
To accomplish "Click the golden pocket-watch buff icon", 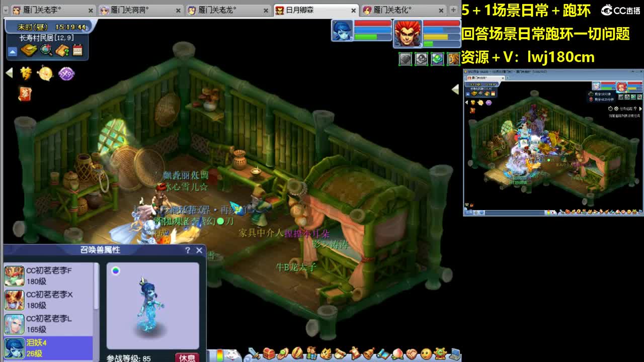I will point(45,73).
